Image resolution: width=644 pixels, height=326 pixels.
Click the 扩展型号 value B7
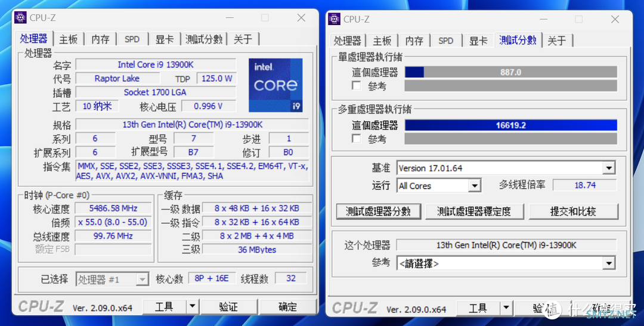click(193, 152)
